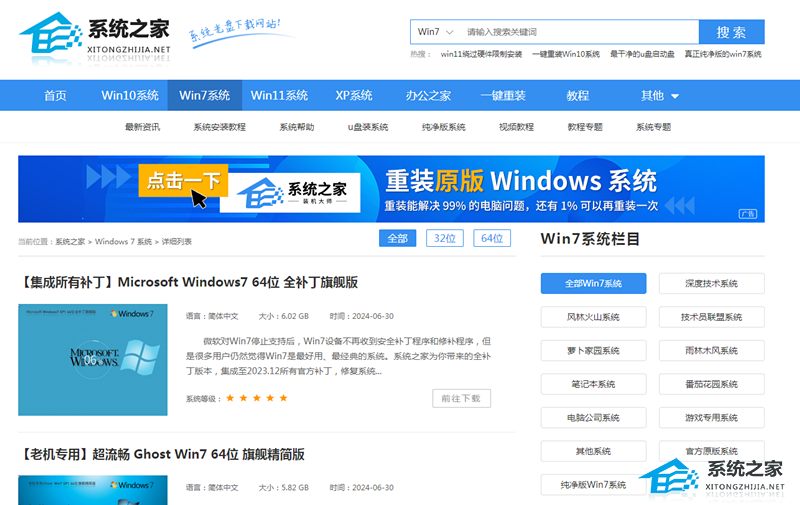Select 番茄花园系统 category button
This screenshot has height=505, width=800.
pos(711,384)
